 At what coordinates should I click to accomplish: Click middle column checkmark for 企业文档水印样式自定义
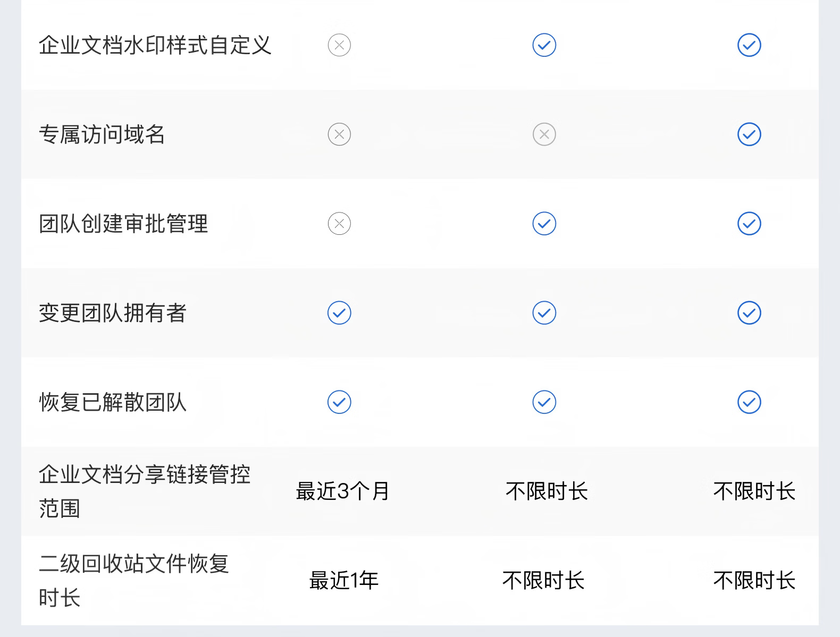pos(544,45)
